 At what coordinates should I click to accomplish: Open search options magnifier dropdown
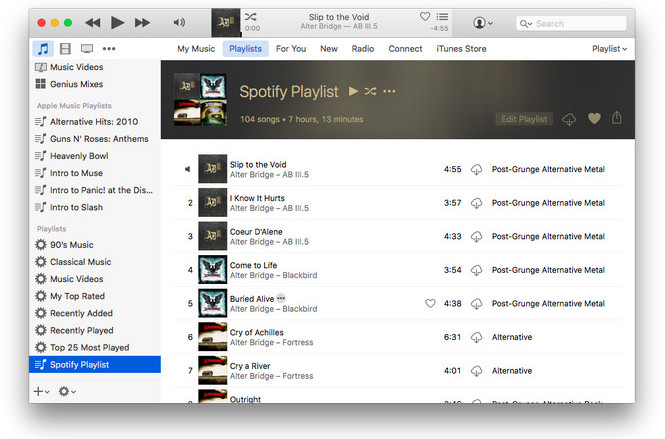526,24
